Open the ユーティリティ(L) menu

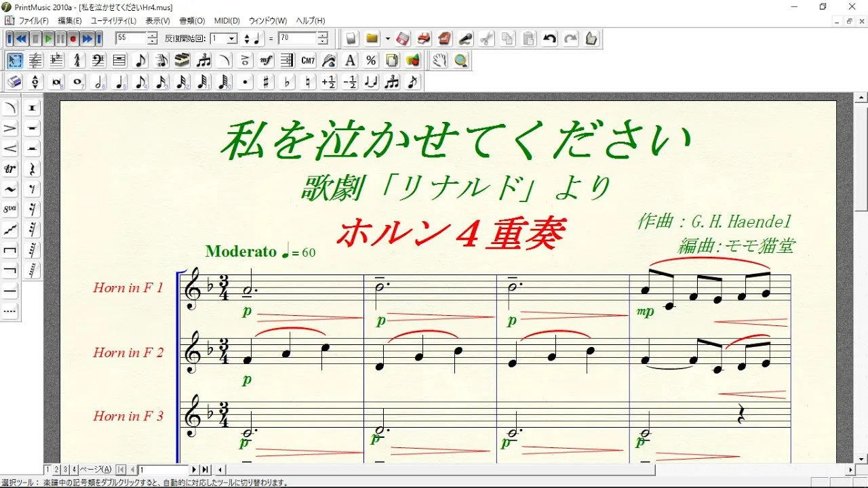tap(113, 21)
